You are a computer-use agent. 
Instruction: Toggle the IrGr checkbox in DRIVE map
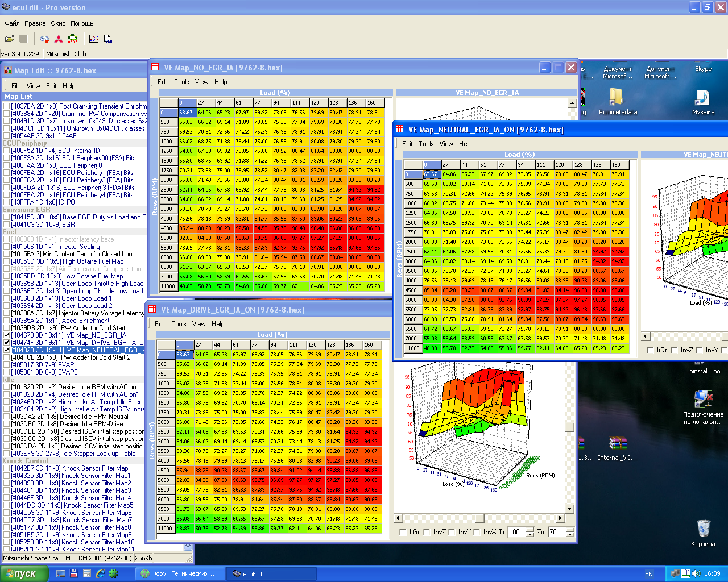coord(403,533)
